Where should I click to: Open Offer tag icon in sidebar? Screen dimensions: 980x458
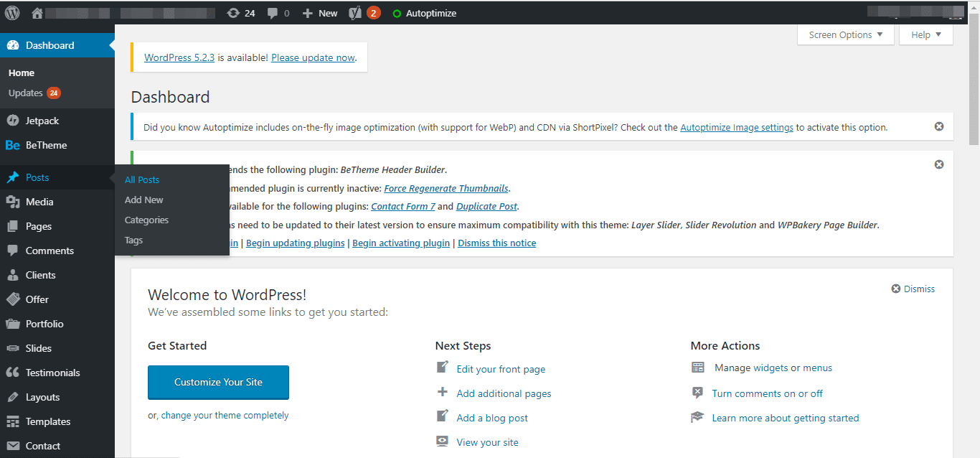tap(12, 299)
